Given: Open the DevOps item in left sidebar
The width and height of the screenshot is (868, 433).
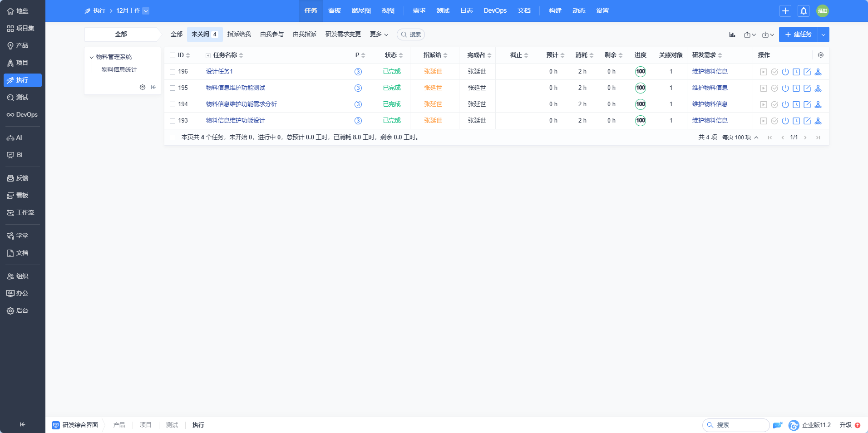Looking at the screenshot, I should click(22, 115).
